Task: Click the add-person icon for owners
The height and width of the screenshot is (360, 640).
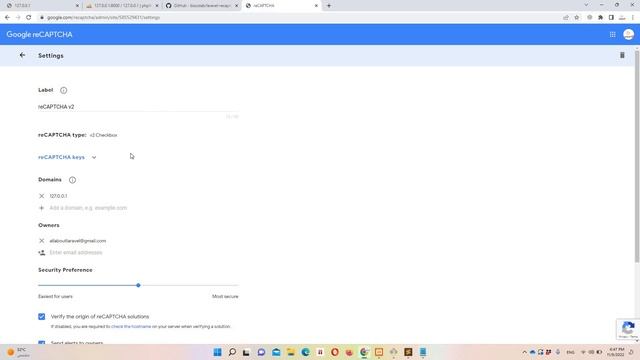Action: [42, 253]
